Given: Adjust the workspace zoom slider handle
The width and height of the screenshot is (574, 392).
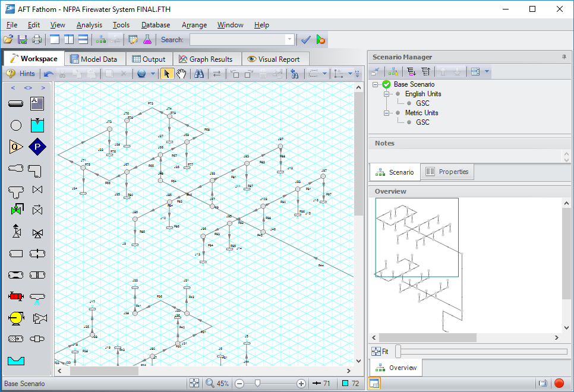Looking at the screenshot, I should click(x=257, y=383).
